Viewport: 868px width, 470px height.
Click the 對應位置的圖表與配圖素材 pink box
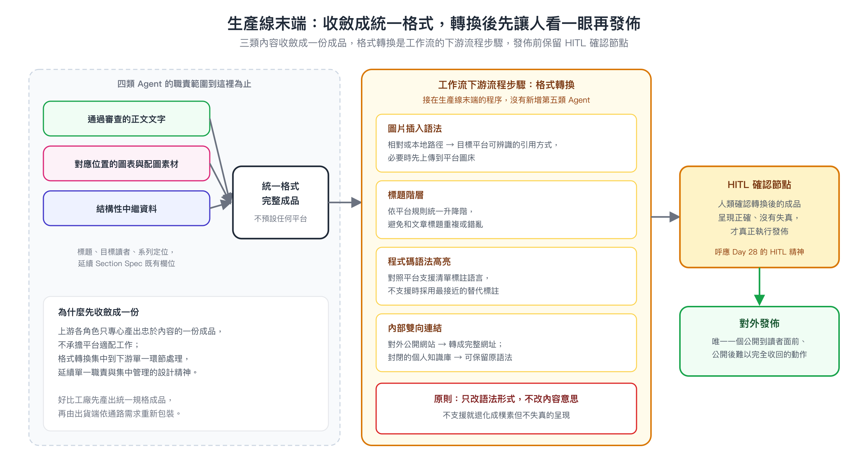point(127,163)
